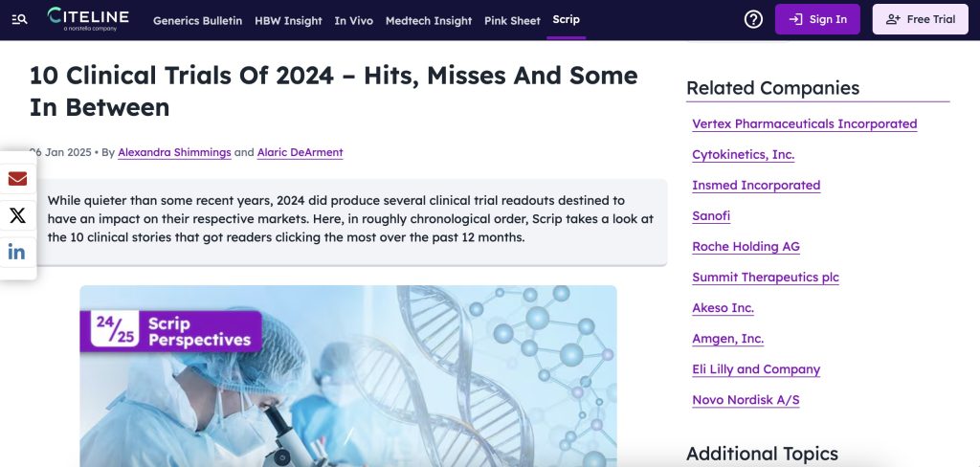Click the Sign In button
The height and width of the screenshot is (467, 980).
(817, 19)
